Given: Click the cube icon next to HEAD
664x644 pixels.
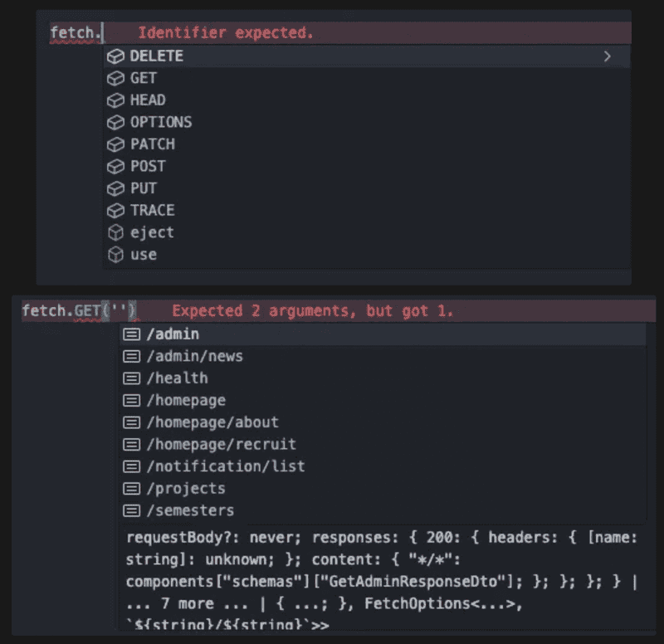Looking at the screenshot, I should click(x=115, y=100).
